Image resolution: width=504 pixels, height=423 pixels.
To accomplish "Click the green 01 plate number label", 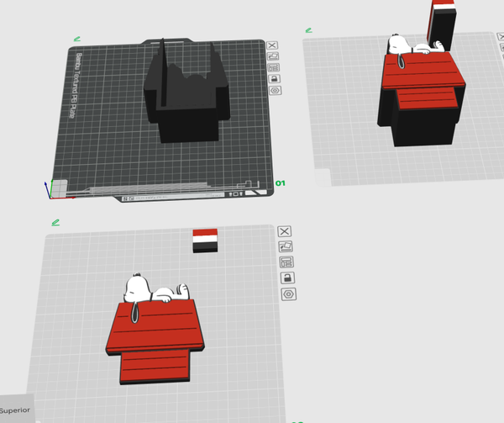I will [x=281, y=183].
